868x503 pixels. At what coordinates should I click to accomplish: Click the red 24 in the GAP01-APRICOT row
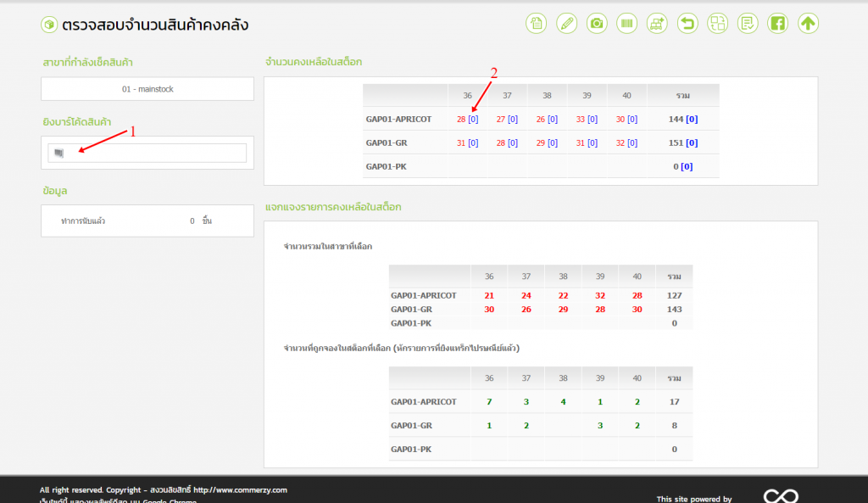click(526, 296)
